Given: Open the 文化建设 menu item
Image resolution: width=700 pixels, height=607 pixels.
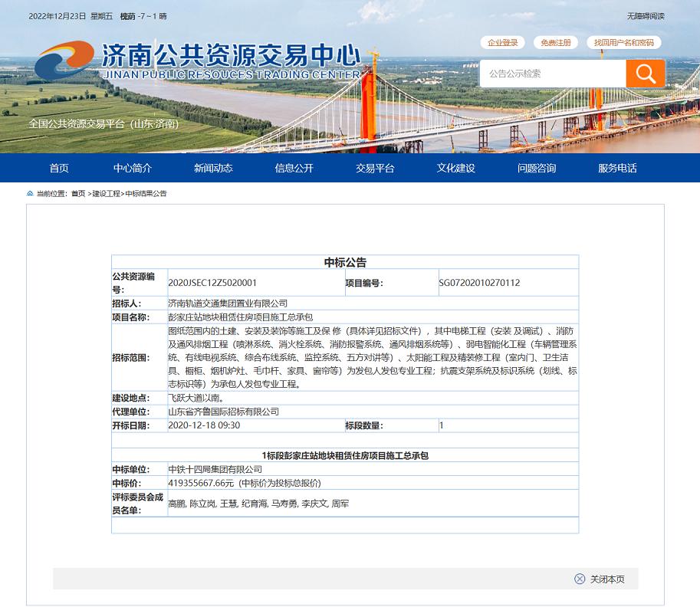Looking at the screenshot, I should [x=456, y=169].
